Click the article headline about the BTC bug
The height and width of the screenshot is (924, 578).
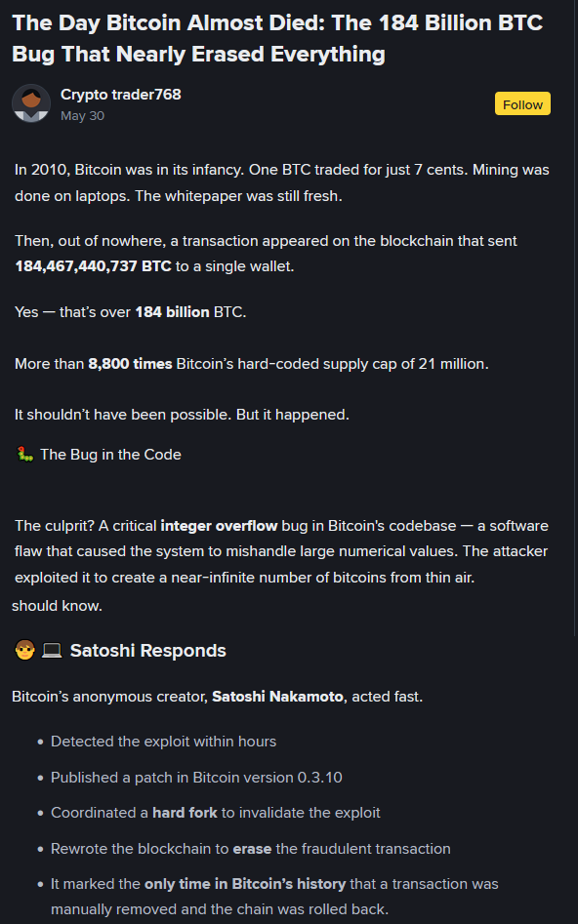(x=277, y=38)
